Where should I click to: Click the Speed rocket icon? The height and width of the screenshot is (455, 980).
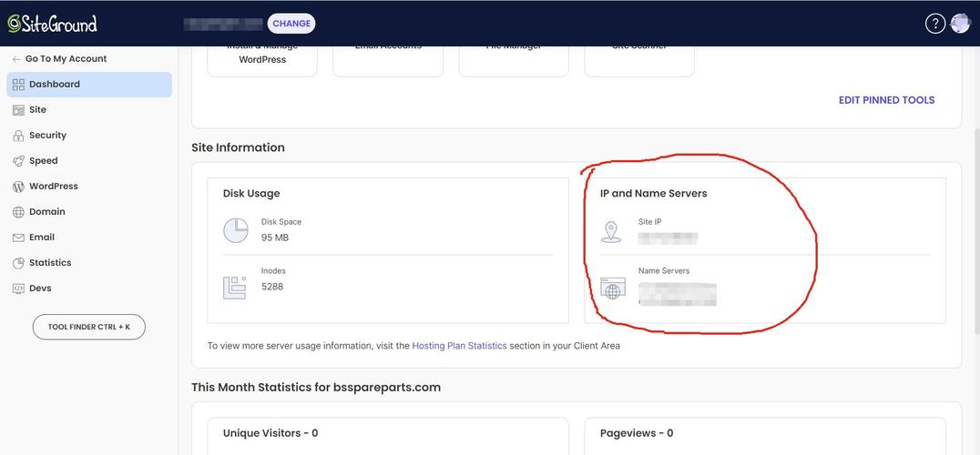point(18,161)
